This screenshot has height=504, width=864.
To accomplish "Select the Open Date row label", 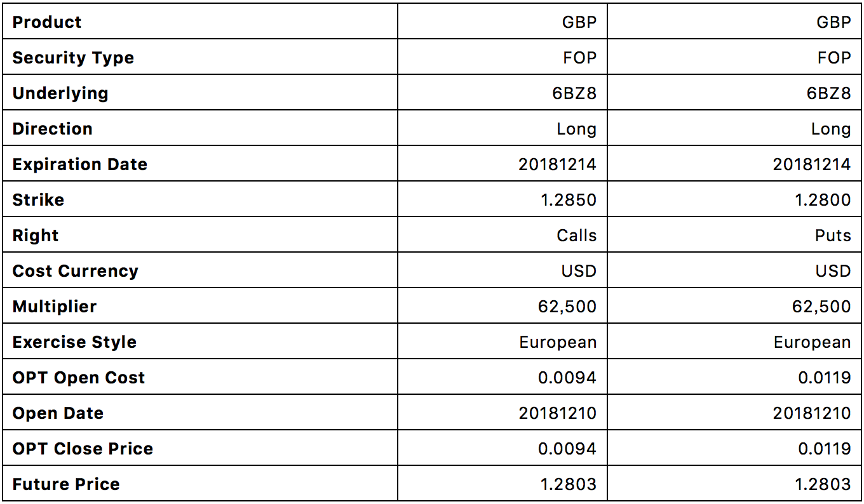I will click(x=58, y=413).
